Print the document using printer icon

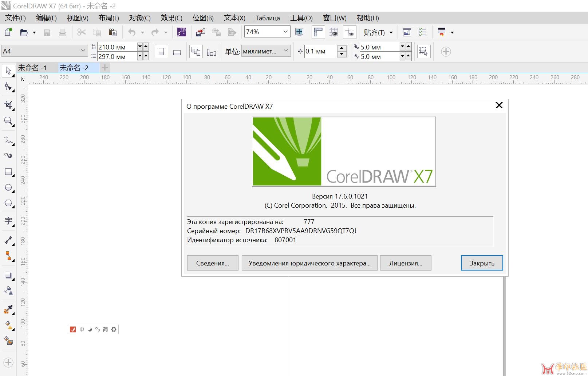point(63,32)
